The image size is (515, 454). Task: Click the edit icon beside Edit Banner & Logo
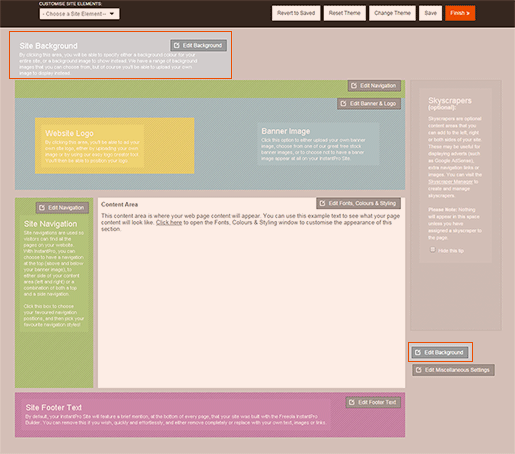tap(343, 103)
